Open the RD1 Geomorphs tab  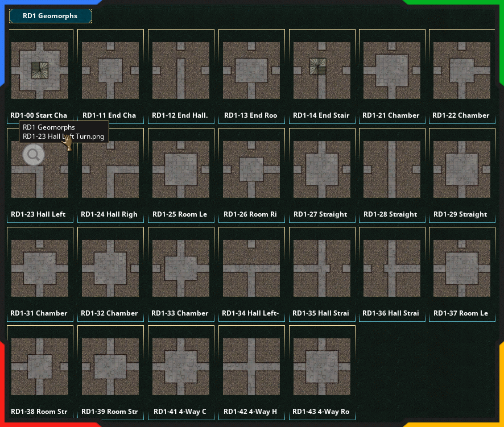click(x=51, y=16)
